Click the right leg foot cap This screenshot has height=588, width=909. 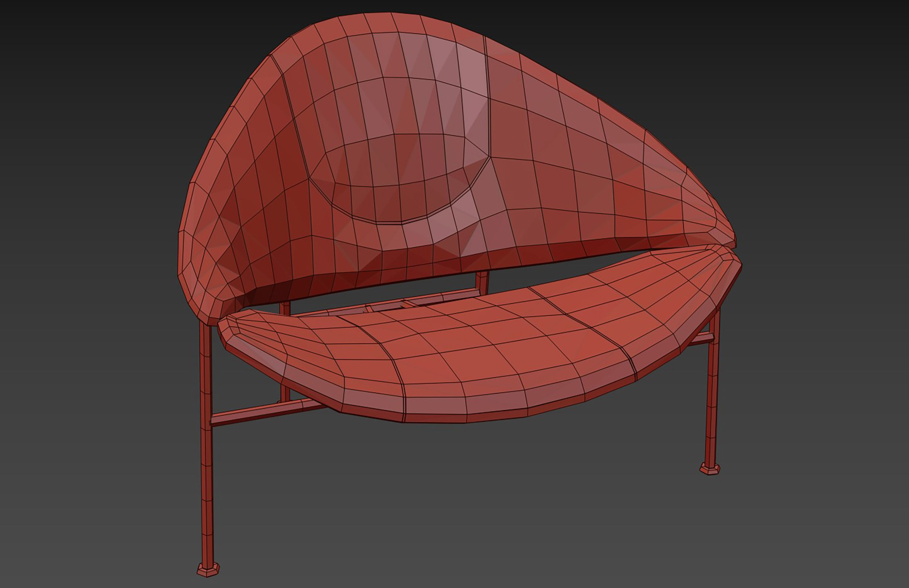pos(710,468)
